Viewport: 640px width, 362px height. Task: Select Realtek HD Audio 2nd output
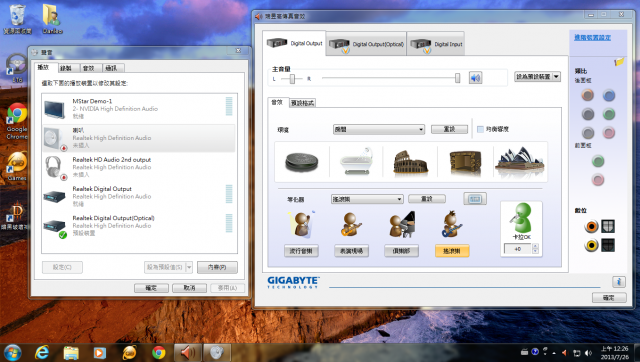(x=139, y=167)
